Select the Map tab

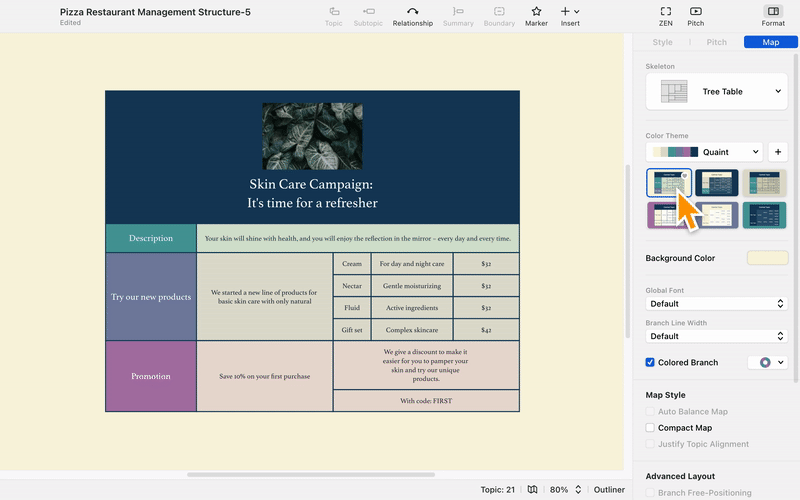tap(770, 42)
